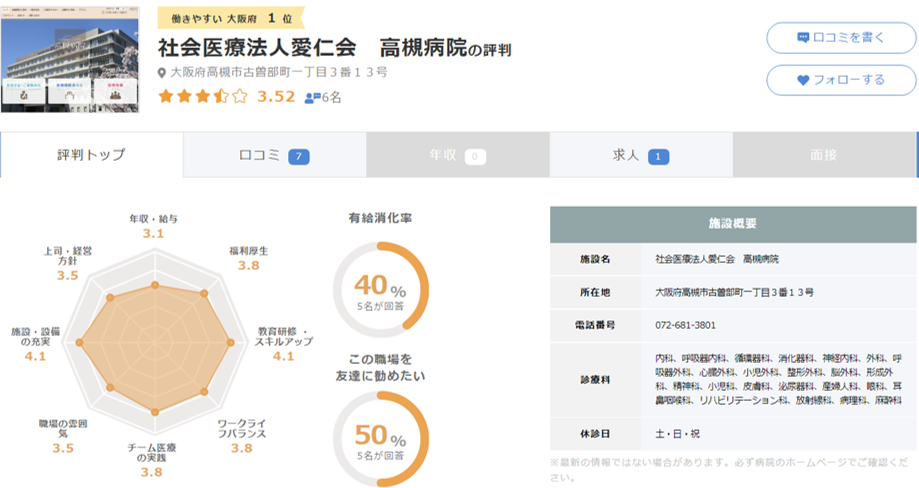Click the この職場を友達に勧めたい heading
The width and height of the screenshot is (919, 488).
(x=380, y=367)
